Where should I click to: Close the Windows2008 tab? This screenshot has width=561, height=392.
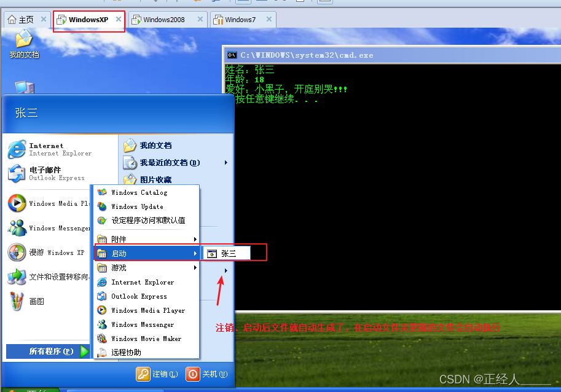tap(200, 19)
